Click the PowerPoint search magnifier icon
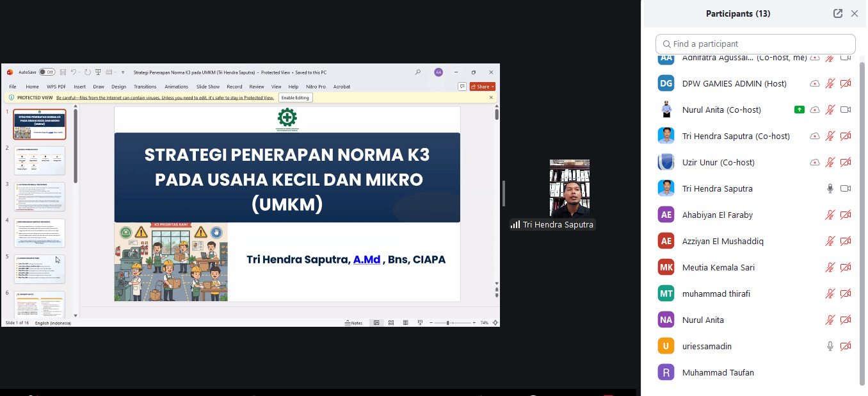 click(418, 72)
